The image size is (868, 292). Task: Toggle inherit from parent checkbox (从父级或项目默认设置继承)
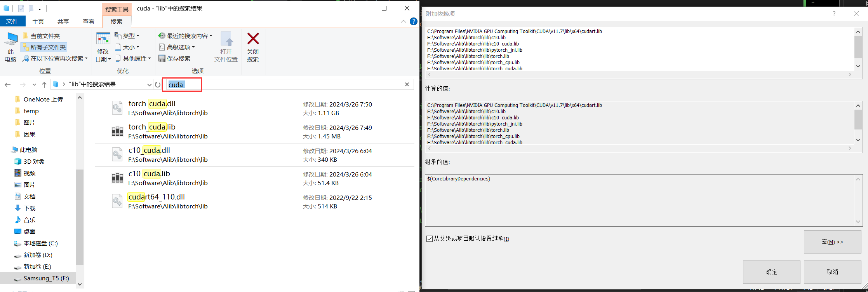click(x=430, y=239)
